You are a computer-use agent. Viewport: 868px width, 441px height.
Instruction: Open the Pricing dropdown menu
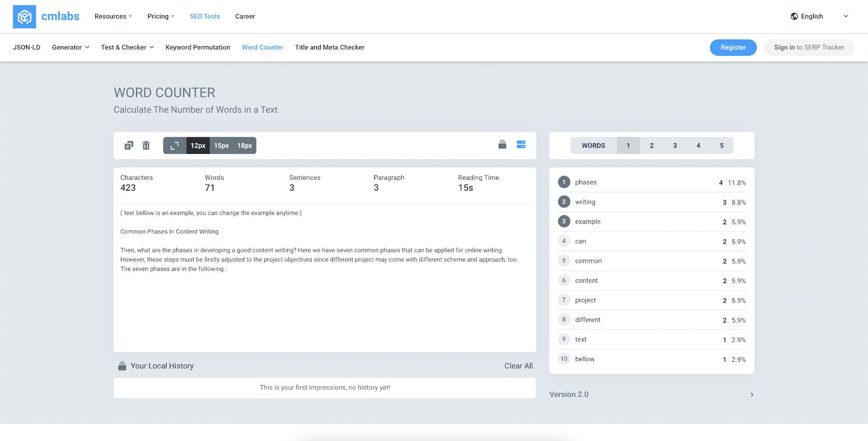tap(161, 16)
